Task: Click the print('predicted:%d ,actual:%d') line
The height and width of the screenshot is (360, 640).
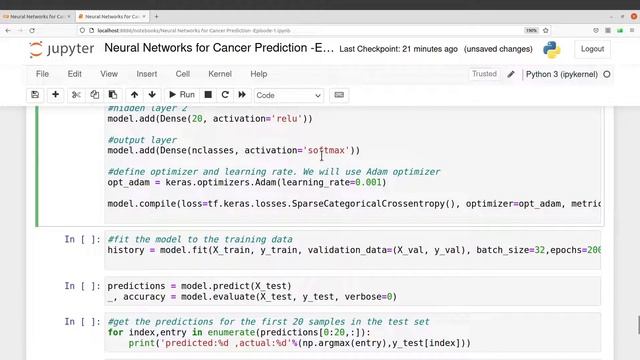Action: click(x=300, y=343)
